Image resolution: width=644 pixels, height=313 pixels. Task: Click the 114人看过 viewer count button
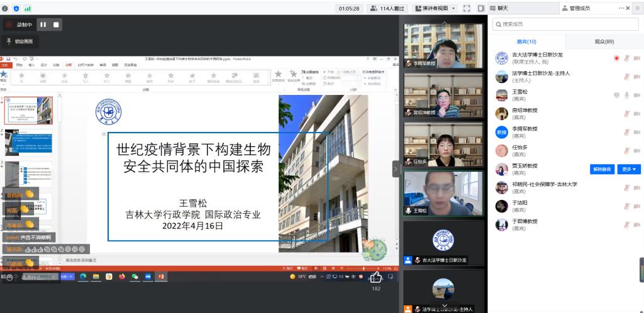387,8
